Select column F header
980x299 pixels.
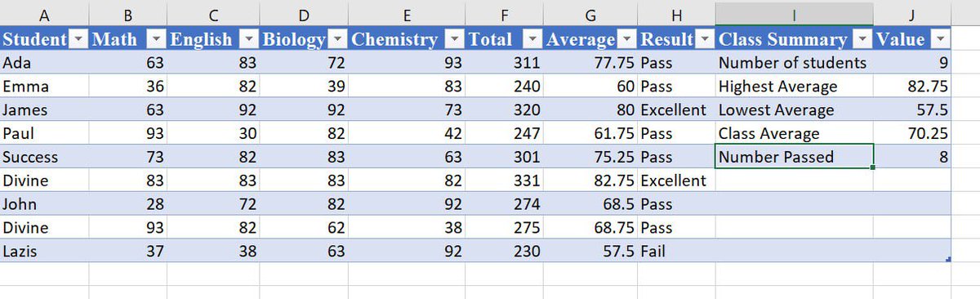505,14
